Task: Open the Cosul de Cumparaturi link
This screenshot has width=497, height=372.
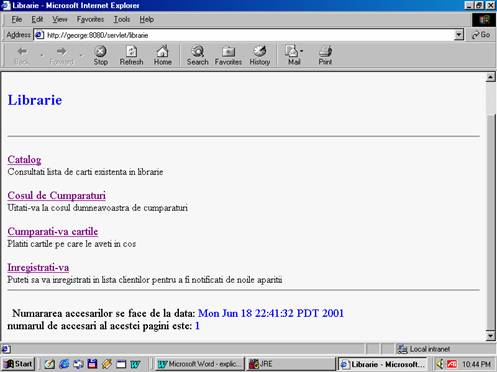Action: coord(57,196)
